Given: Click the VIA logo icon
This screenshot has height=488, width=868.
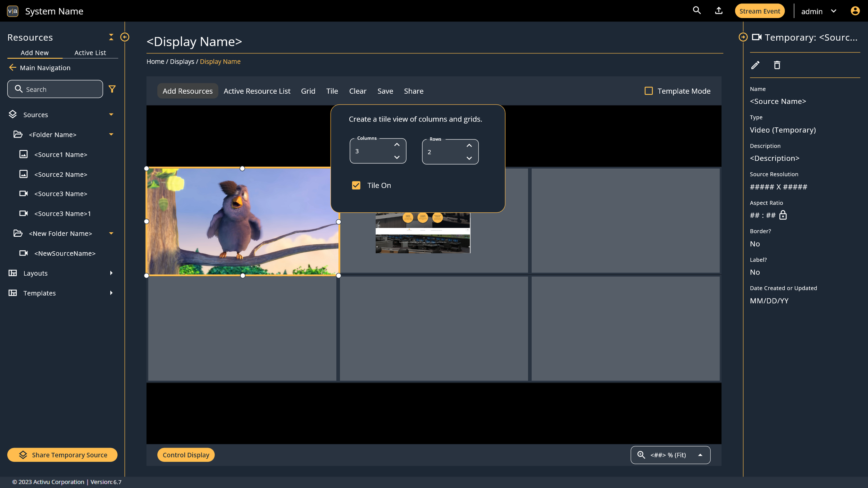Looking at the screenshot, I should 12,11.
